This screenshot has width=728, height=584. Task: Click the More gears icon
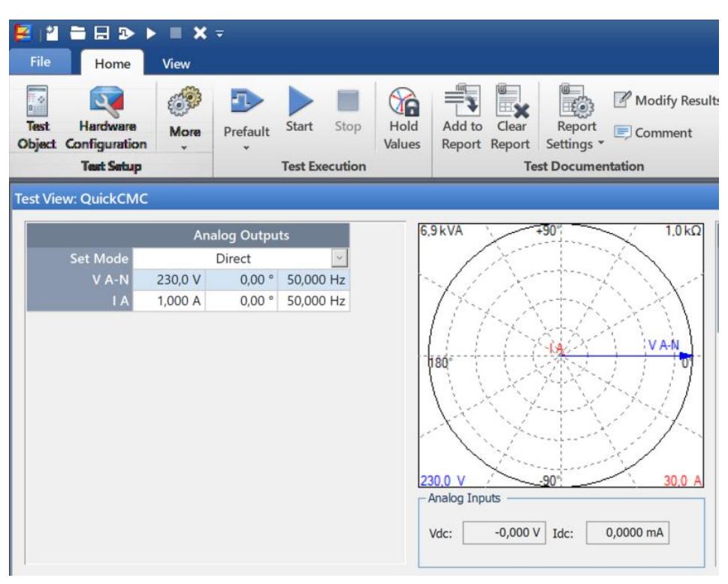pos(185,101)
